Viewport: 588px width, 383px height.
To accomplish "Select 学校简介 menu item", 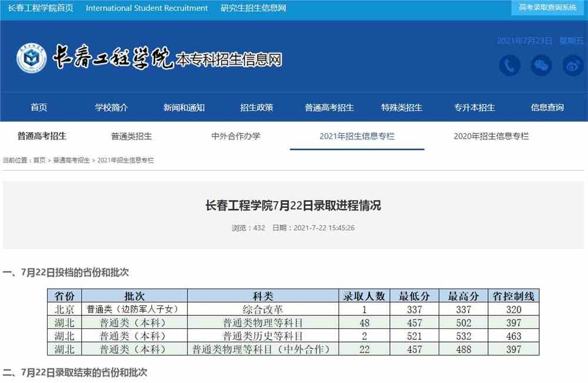I will pyautogui.click(x=111, y=107).
